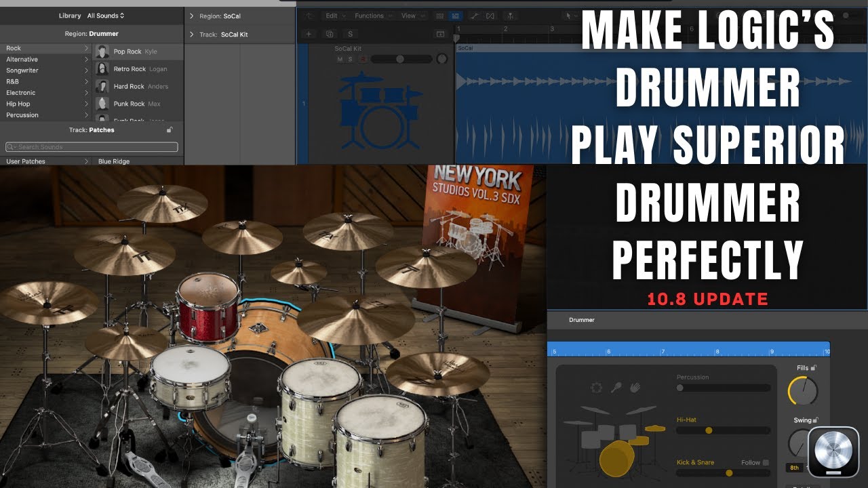This screenshot has height=488, width=868.
Task: Select the 8th swing button
Action: click(x=794, y=468)
